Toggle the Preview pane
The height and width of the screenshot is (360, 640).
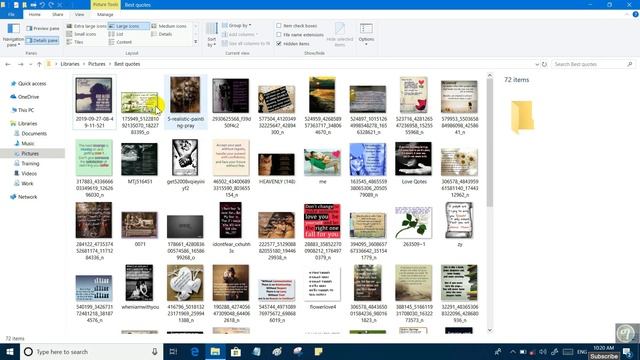[43, 29]
